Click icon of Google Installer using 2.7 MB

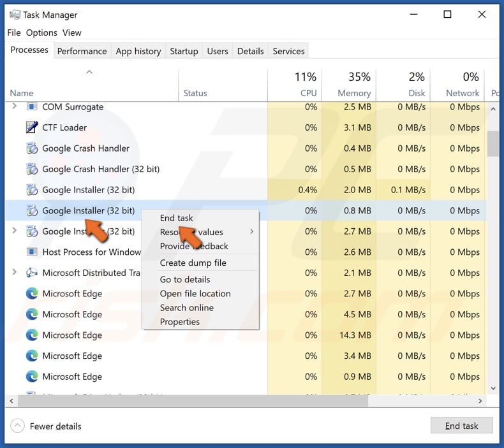pos(31,231)
